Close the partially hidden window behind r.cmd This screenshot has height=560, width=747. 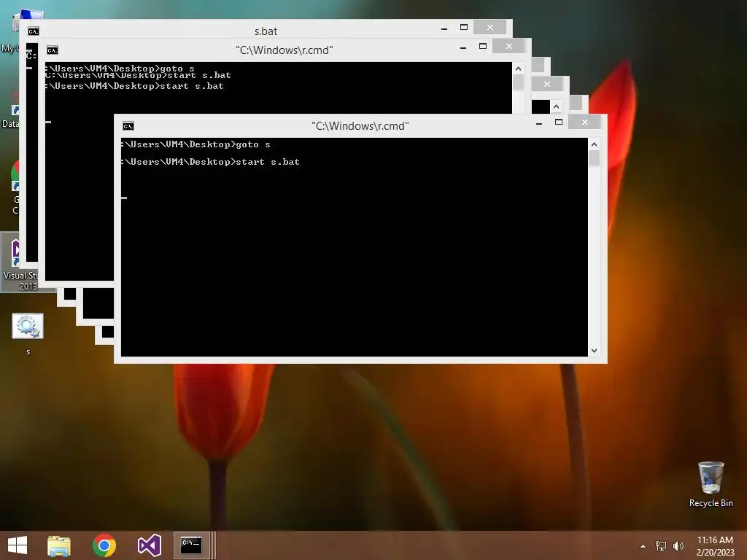click(x=547, y=85)
